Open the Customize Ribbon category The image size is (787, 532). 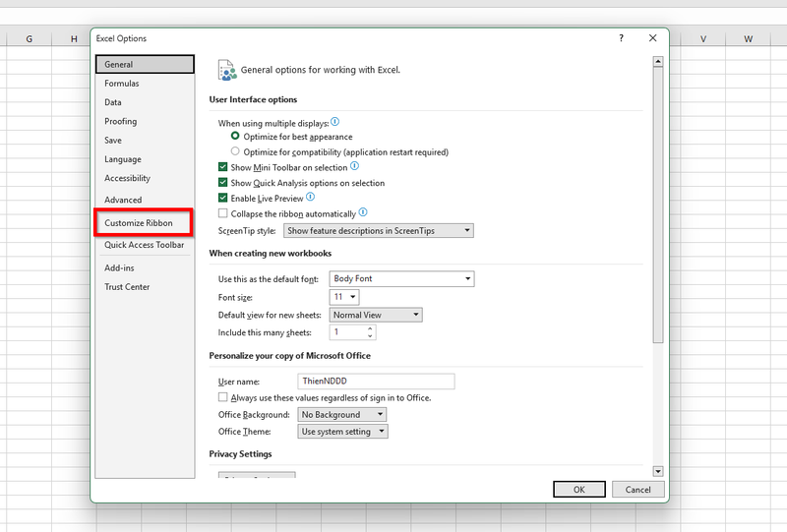click(145, 223)
